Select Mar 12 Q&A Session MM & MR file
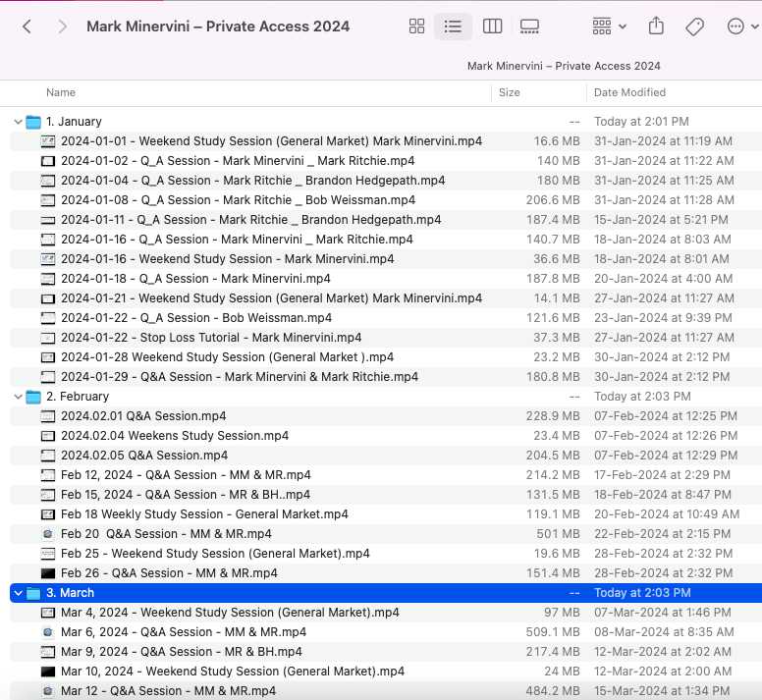 pyautogui.click(x=168, y=691)
